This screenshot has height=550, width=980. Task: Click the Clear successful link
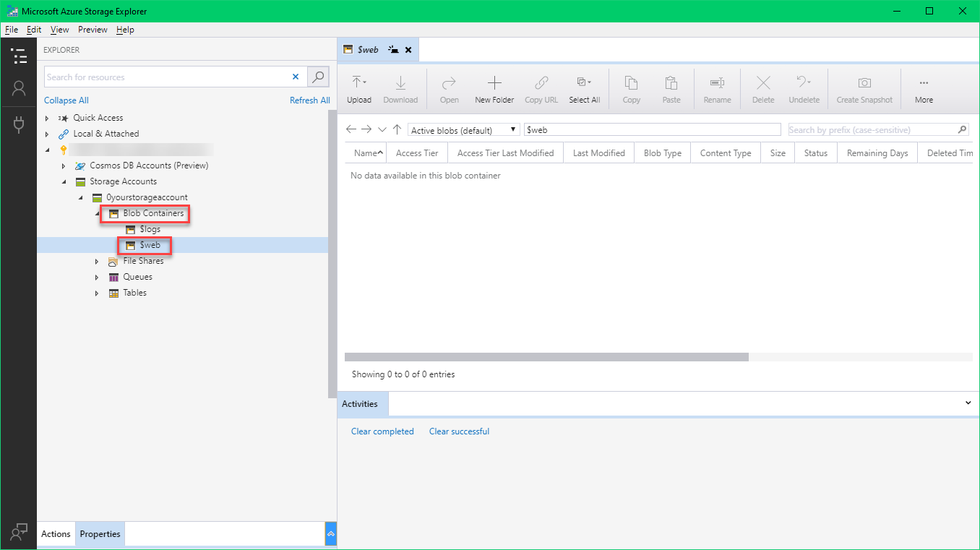coord(459,431)
